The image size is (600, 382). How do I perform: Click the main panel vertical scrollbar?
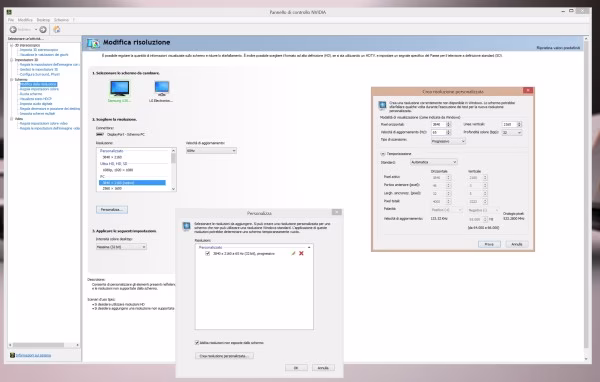pyautogui.click(x=586, y=199)
